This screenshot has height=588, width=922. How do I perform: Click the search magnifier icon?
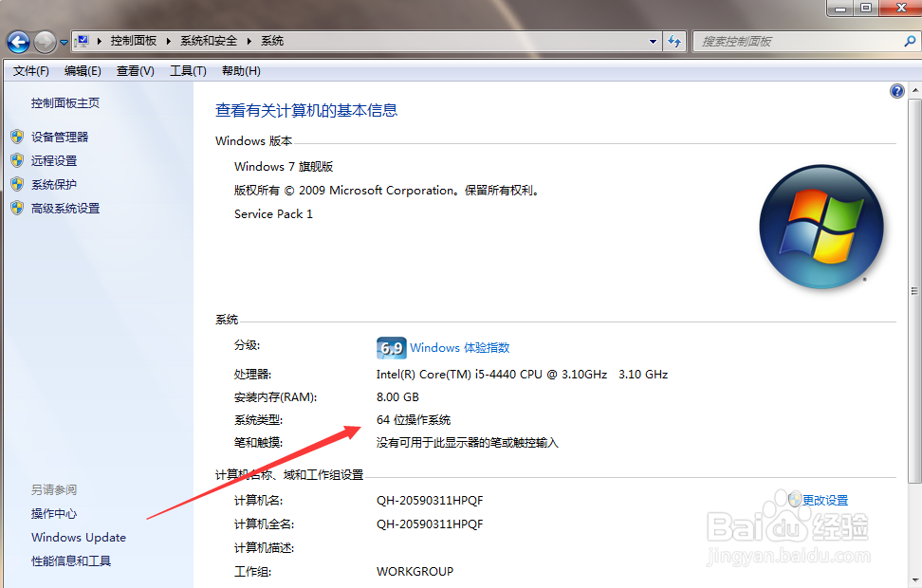coord(910,41)
